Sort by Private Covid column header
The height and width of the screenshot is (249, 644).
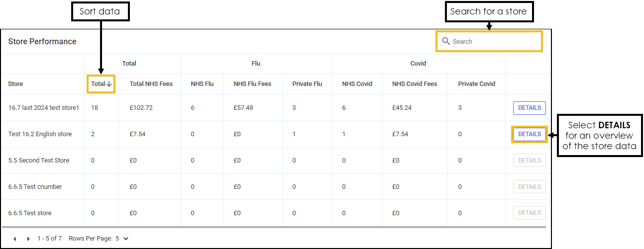click(476, 84)
